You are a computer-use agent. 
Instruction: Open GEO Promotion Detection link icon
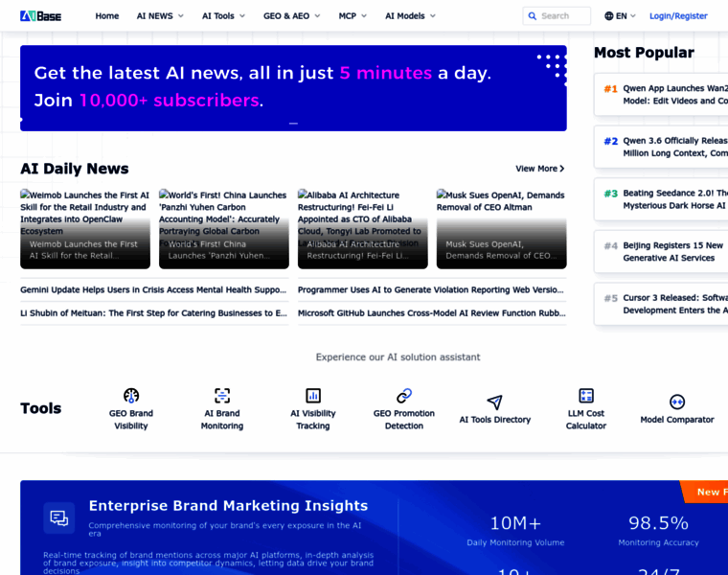pyautogui.click(x=403, y=396)
